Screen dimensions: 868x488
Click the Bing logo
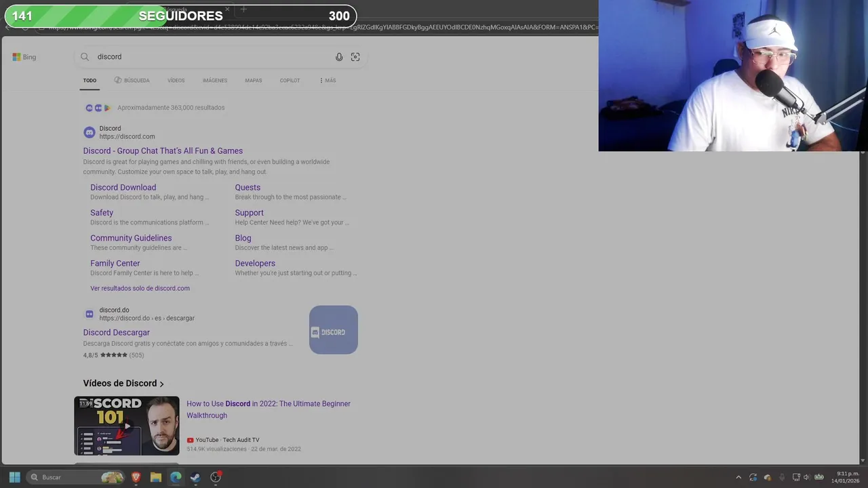pyautogui.click(x=24, y=57)
